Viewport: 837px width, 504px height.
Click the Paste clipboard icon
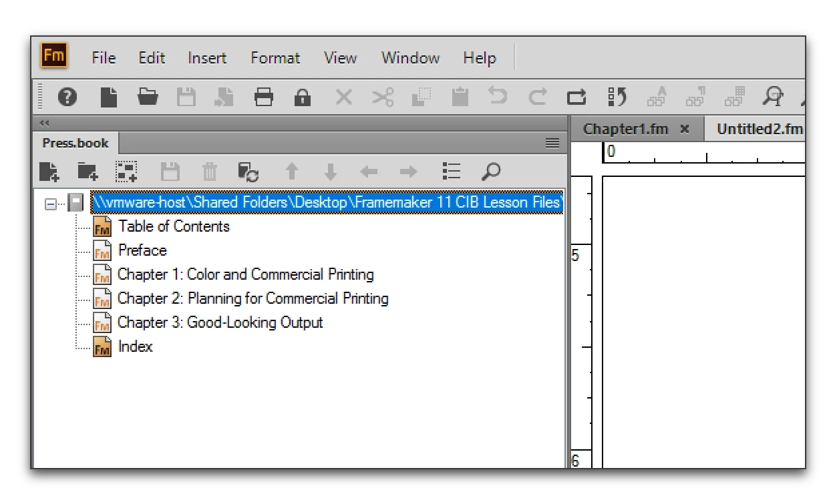(x=460, y=97)
